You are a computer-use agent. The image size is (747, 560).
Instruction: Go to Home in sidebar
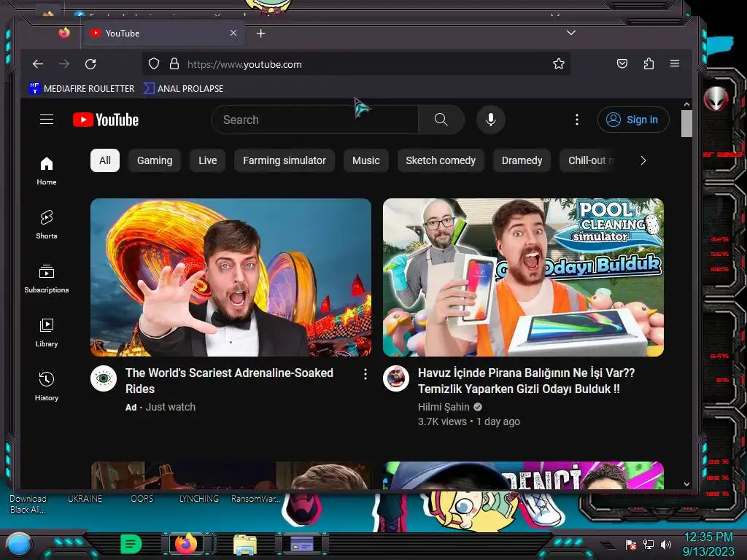coord(47,171)
